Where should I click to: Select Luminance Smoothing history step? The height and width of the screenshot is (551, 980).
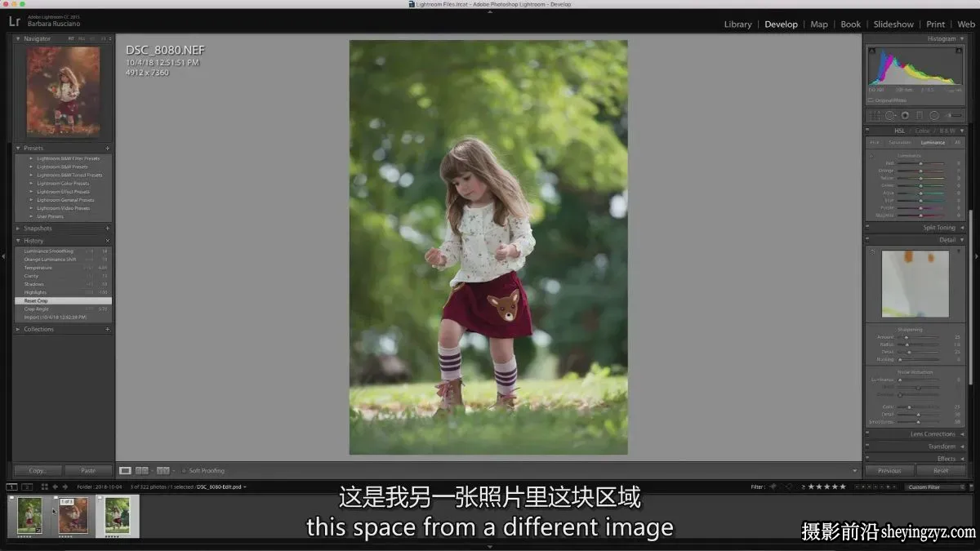point(63,251)
